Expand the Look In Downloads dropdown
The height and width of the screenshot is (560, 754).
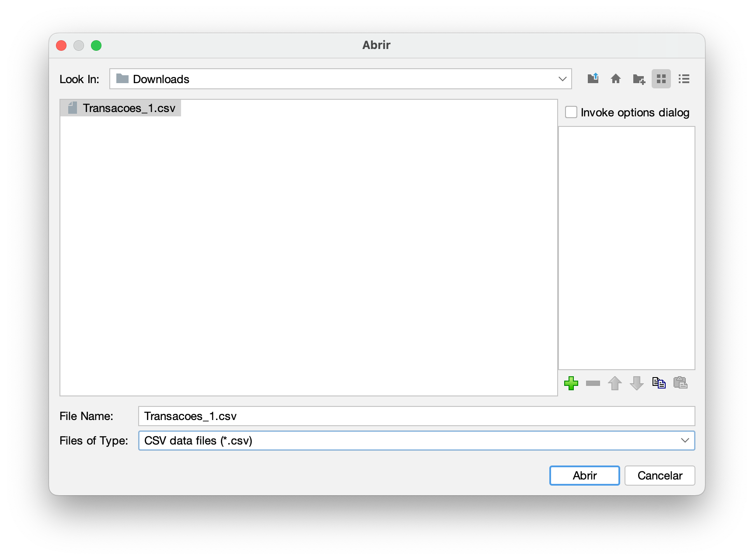562,79
